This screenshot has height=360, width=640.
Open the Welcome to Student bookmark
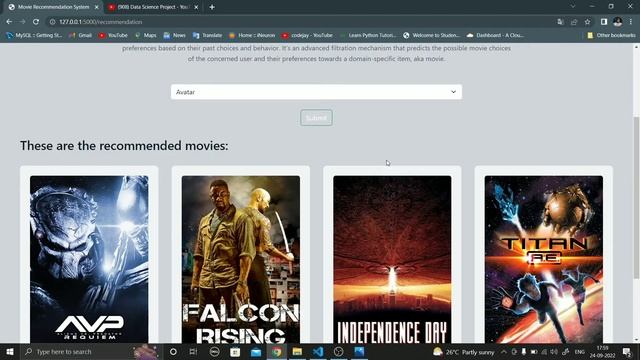coord(431,36)
